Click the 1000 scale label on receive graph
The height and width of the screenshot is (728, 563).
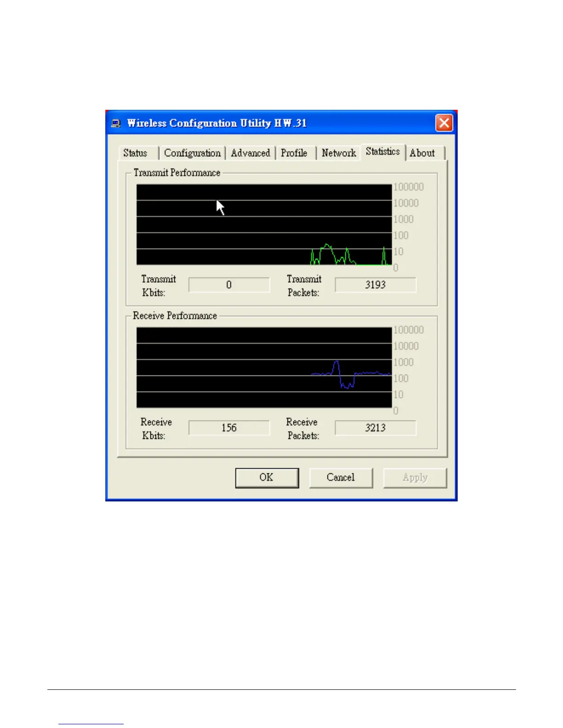(403, 362)
